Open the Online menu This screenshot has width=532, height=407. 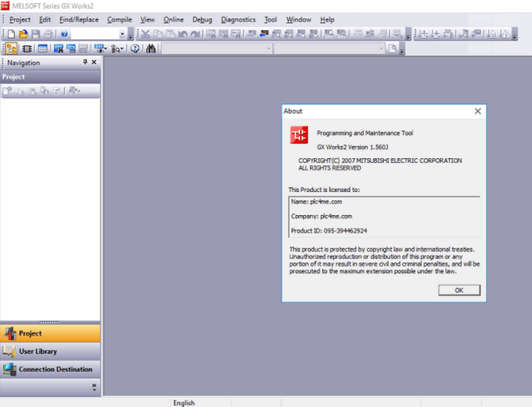coord(173,20)
